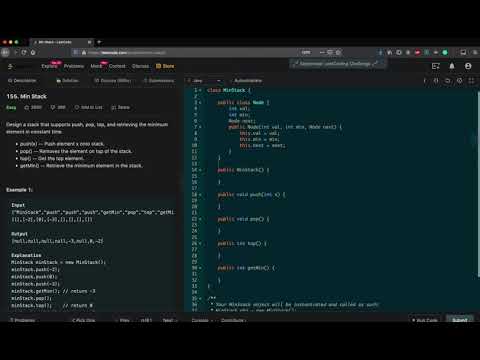Click the LeetCode logo icon
The height and width of the screenshot is (360, 480).
[10, 66]
